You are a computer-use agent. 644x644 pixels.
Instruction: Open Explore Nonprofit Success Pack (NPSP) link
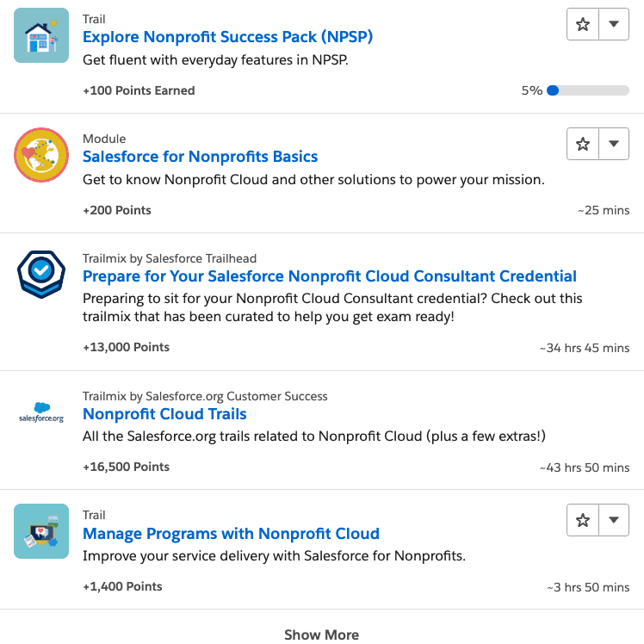(x=227, y=37)
